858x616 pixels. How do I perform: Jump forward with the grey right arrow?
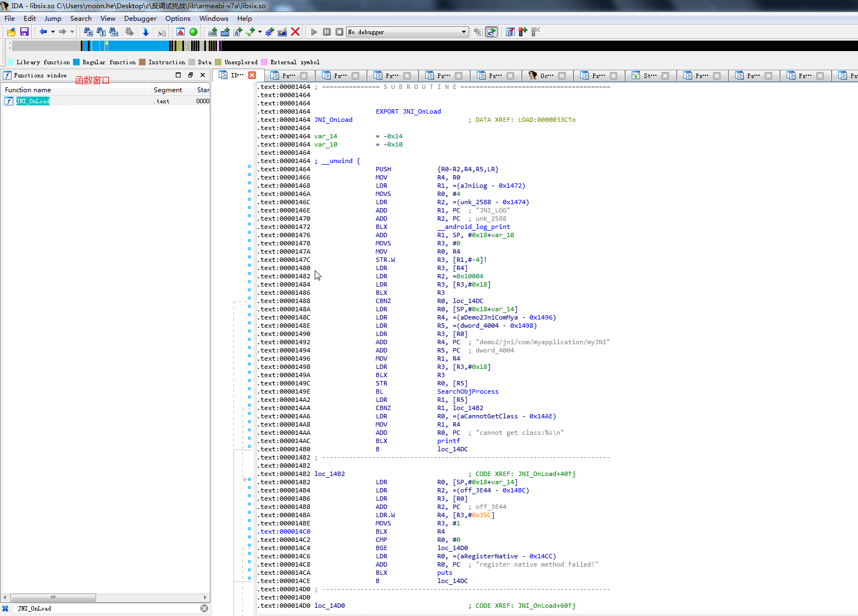point(63,32)
